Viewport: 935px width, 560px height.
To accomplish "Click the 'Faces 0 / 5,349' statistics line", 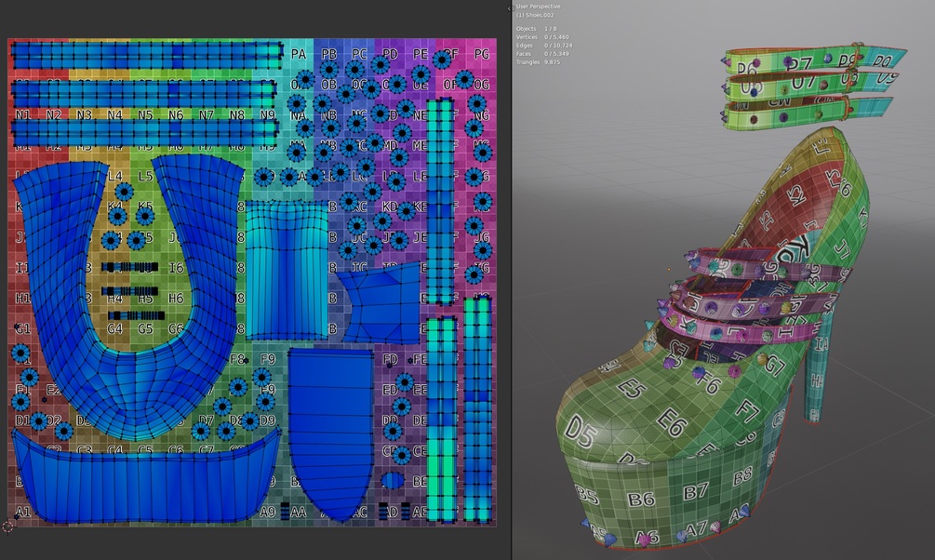I will click(x=542, y=54).
